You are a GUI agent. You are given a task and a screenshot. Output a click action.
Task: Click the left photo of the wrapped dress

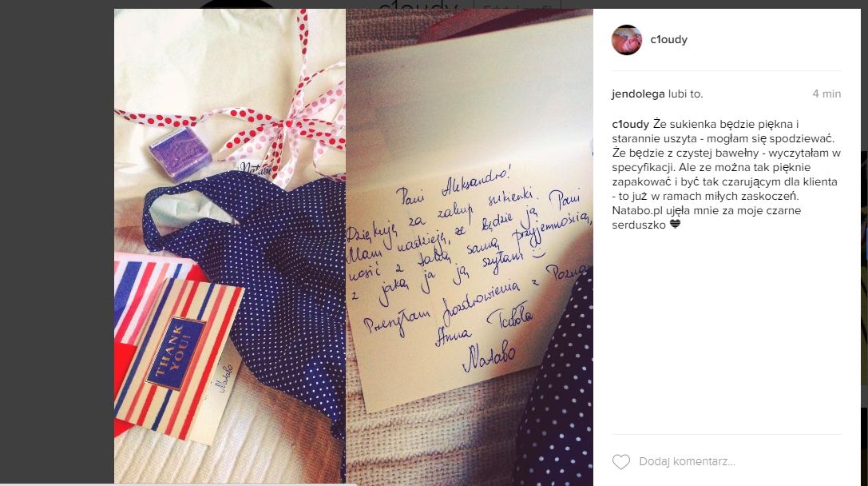coord(230,247)
